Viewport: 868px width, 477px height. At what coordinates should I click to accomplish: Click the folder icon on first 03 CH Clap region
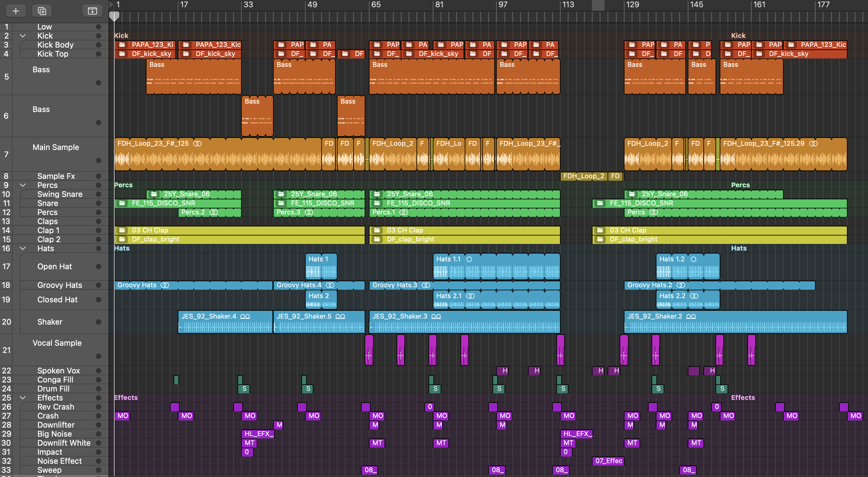click(122, 230)
